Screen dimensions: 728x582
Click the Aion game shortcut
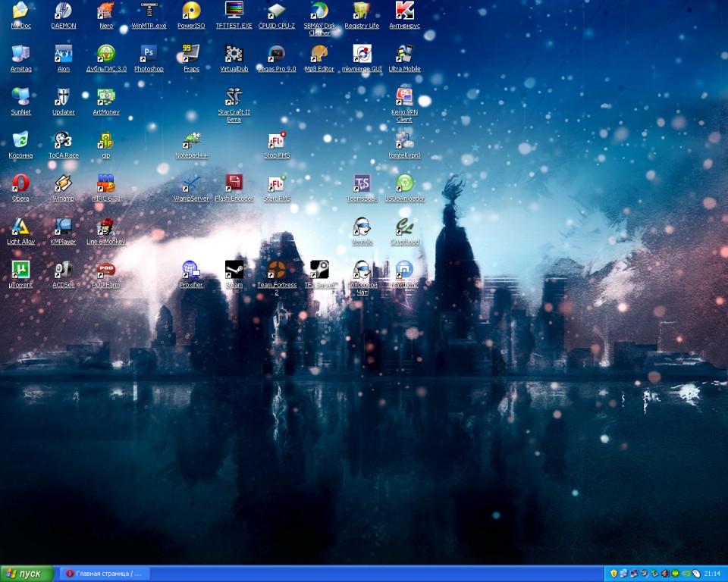tap(64, 54)
